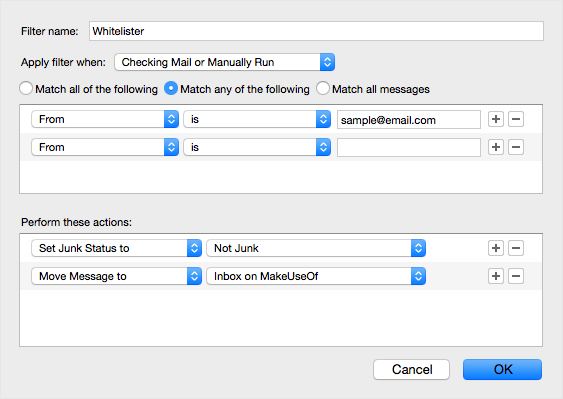Add condition after the empty From row
This screenshot has width=563, height=399.
coord(496,147)
